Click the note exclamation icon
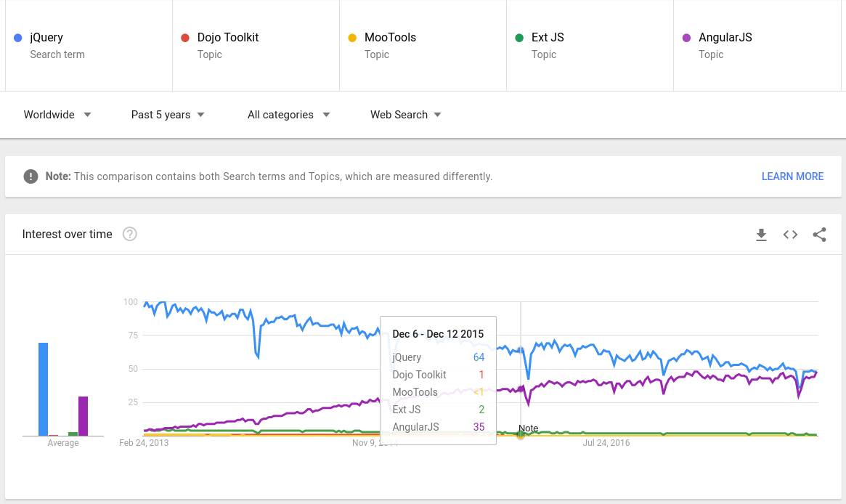 coord(30,176)
